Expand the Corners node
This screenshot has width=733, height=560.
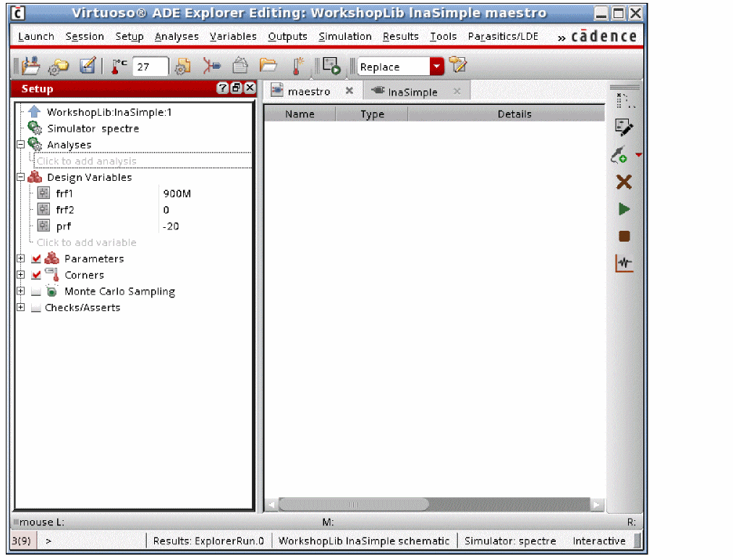[x=20, y=275]
